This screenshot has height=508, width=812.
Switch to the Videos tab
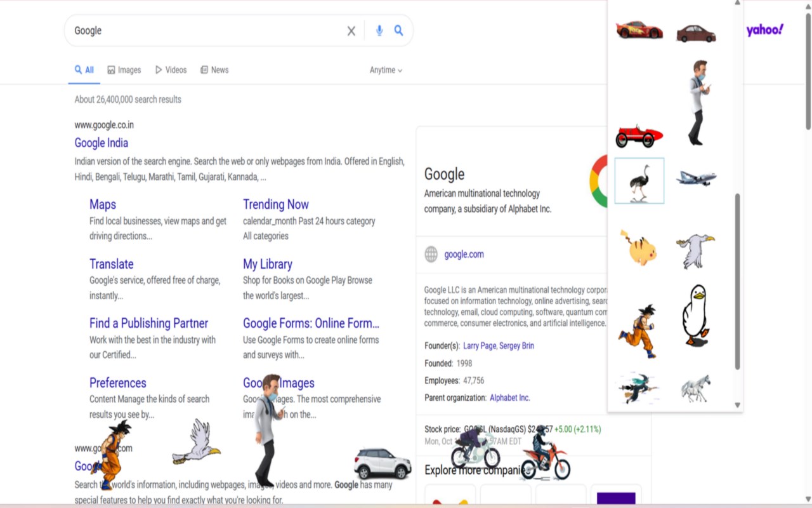[x=171, y=70]
